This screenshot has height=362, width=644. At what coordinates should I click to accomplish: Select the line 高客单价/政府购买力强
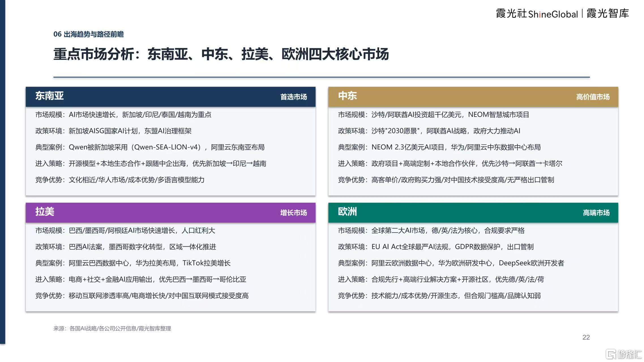[x=446, y=180]
